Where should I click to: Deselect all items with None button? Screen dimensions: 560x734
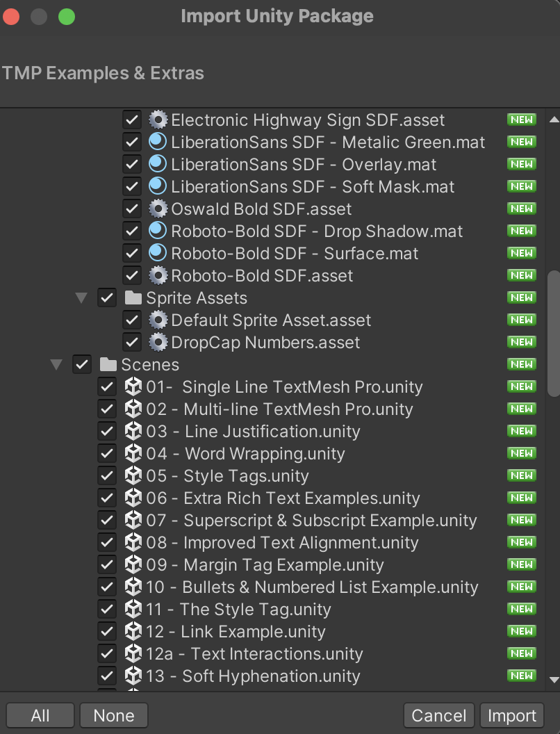(114, 715)
